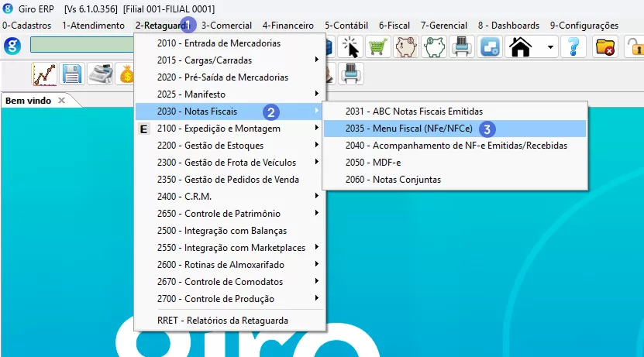
Task: Click the open padlock icon
Action: click(x=634, y=47)
